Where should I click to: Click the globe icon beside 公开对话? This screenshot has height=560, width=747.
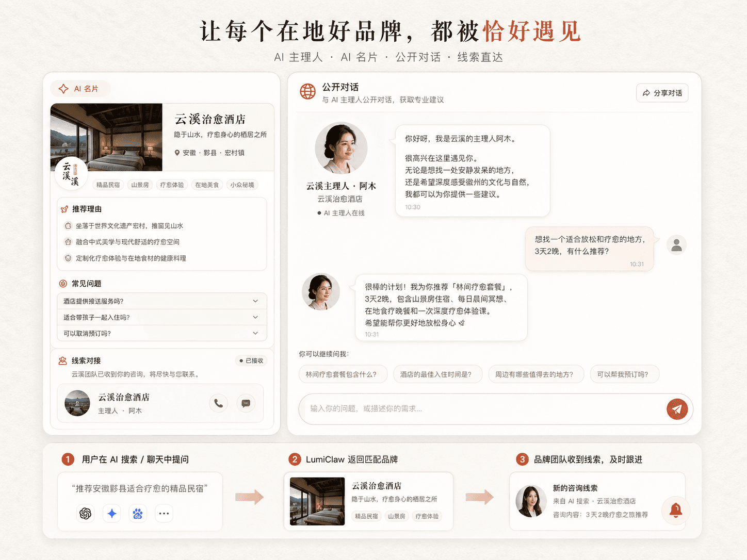pos(308,92)
